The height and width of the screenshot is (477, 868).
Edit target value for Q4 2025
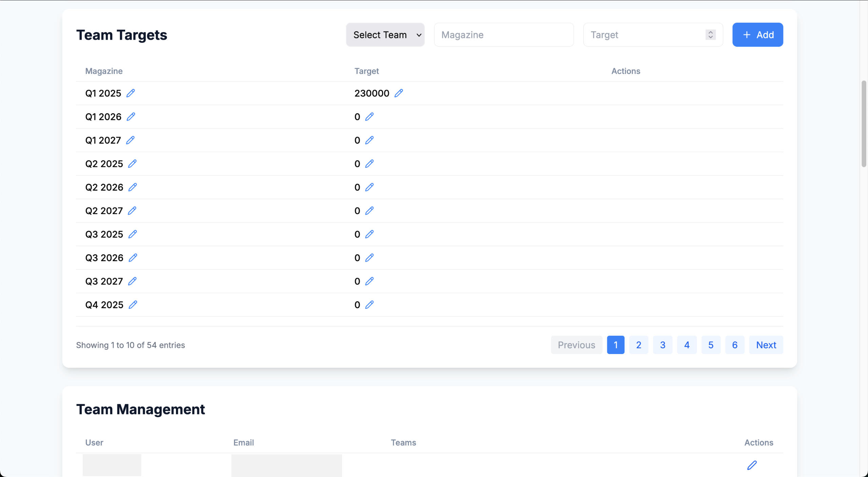pos(369,305)
